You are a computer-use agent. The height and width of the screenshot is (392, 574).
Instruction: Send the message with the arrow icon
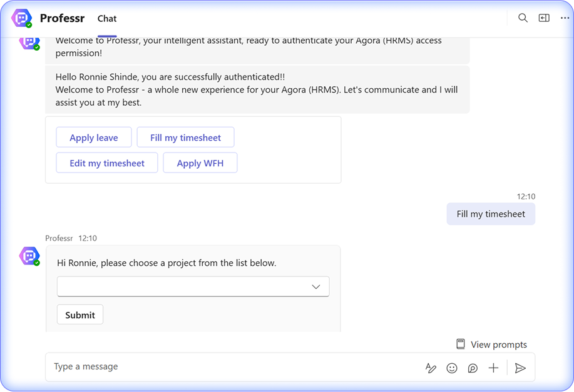[x=520, y=368]
